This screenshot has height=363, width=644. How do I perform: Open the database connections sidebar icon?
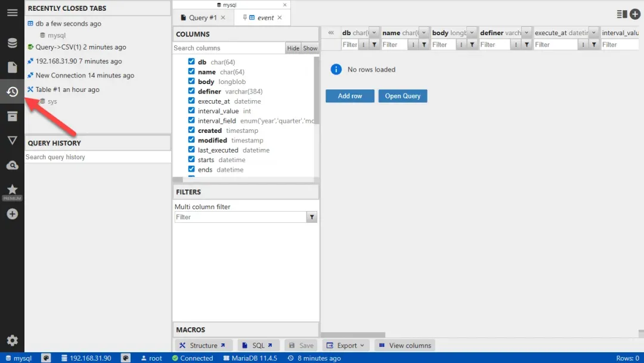tap(12, 43)
